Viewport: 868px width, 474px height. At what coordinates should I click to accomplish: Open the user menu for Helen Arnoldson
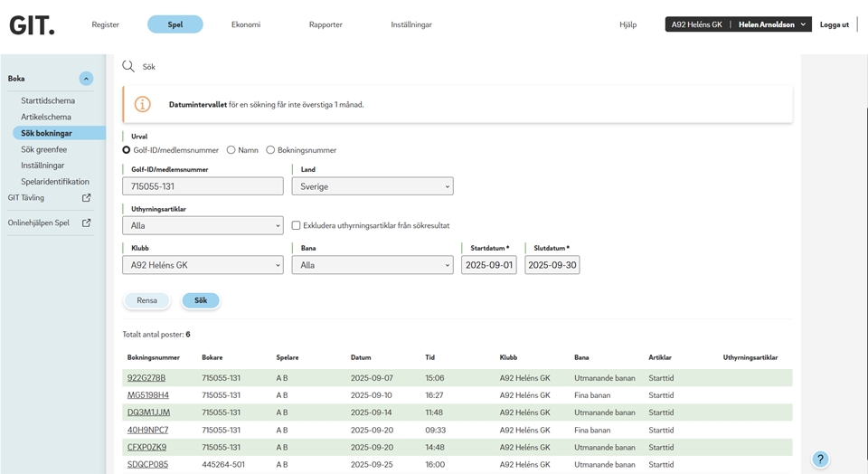click(772, 24)
